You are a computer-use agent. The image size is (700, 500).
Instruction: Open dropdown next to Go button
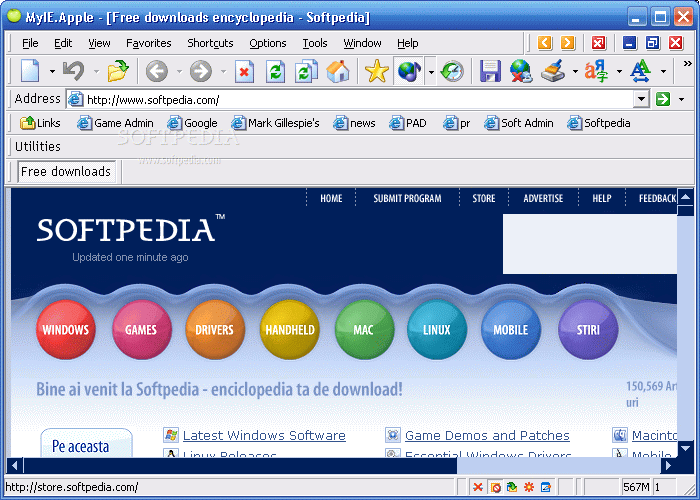coord(681,100)
